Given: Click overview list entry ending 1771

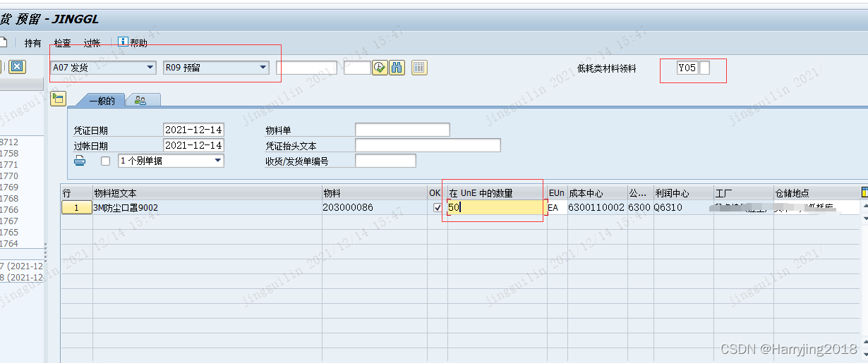Looking at the screenshot, I should [x=9, y=165].
